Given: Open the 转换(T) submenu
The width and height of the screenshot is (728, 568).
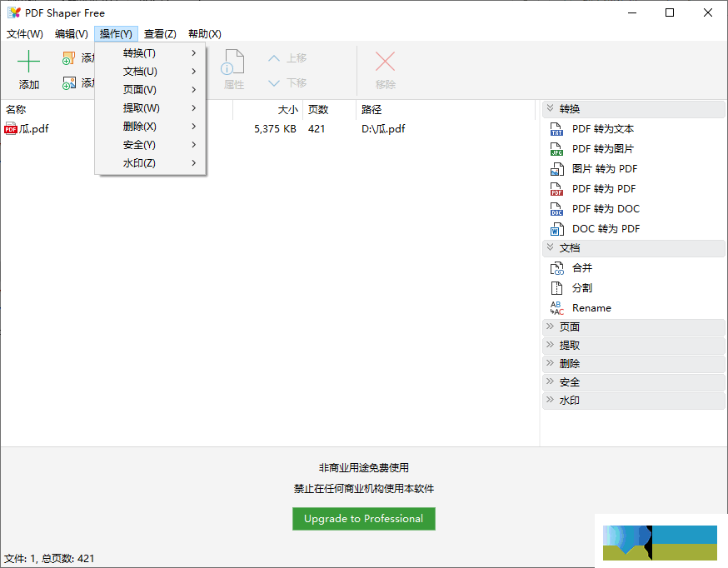Looking at the screenshot, I should [150, 53].
